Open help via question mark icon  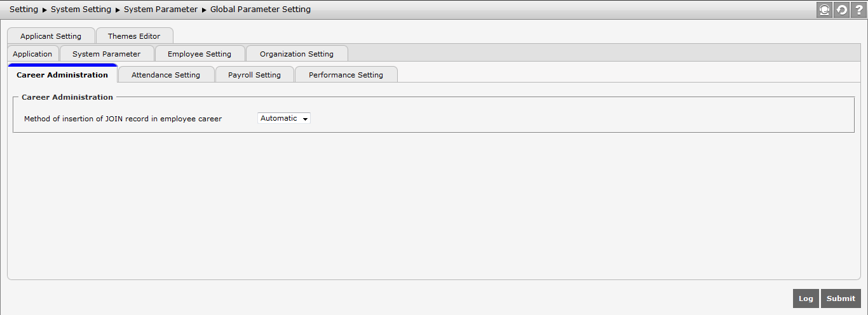(x=859, y=10)
